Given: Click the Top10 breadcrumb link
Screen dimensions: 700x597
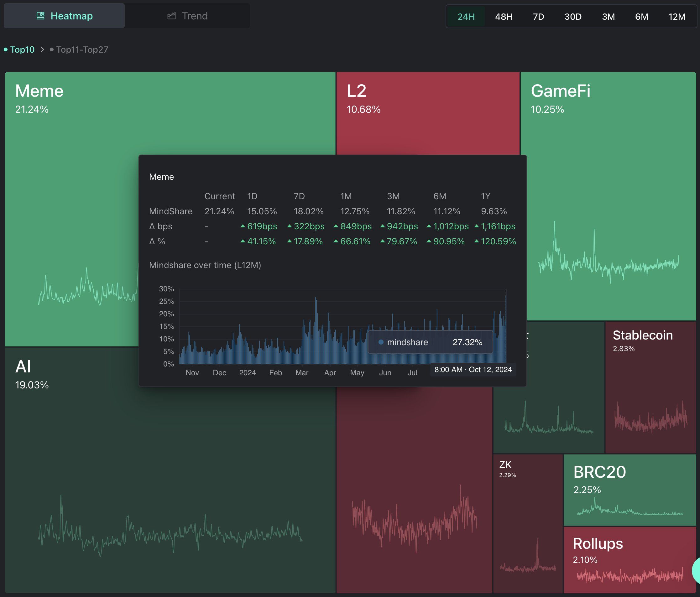Looking at the screenshot, I should [22, 49].
